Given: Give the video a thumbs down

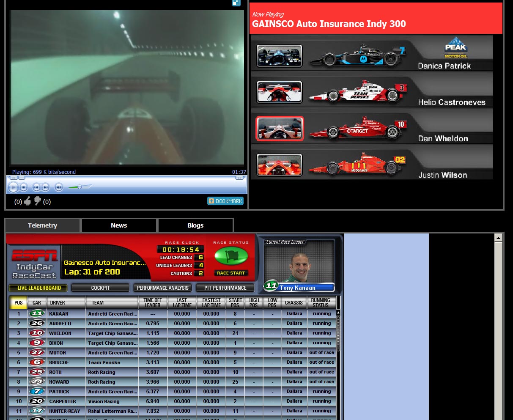Looking at the screenshot, I should [38, 201].
